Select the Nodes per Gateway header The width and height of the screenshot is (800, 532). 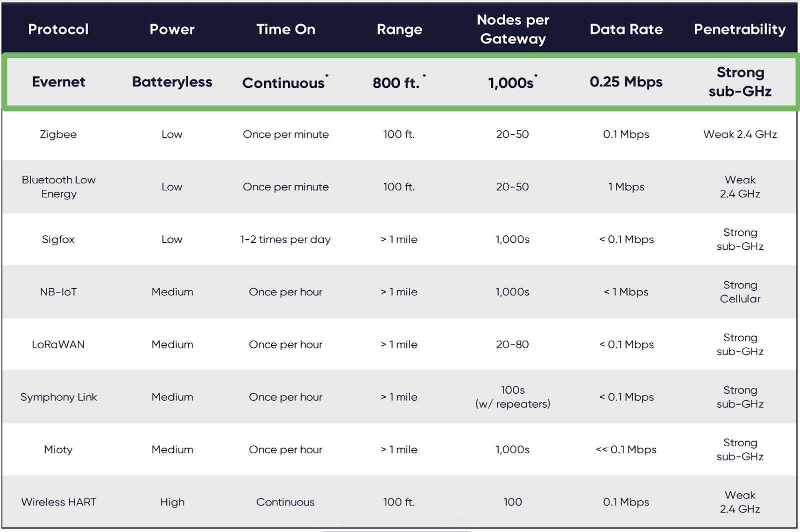(x=513, y=29)
